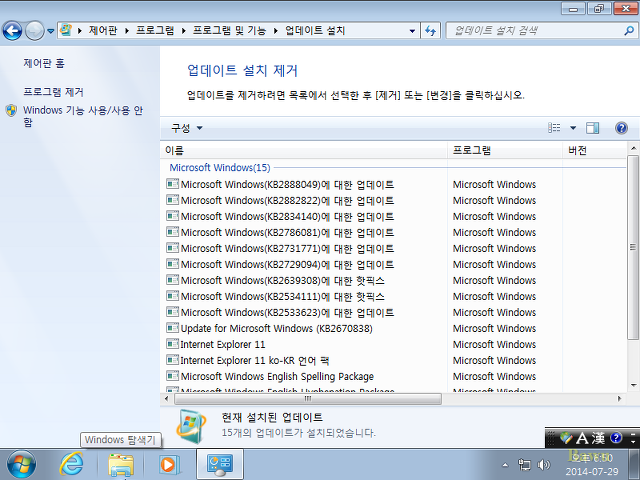The image size is (640, 480).
Task: Expand the address bar history dropdown
Action: (412, 31)
